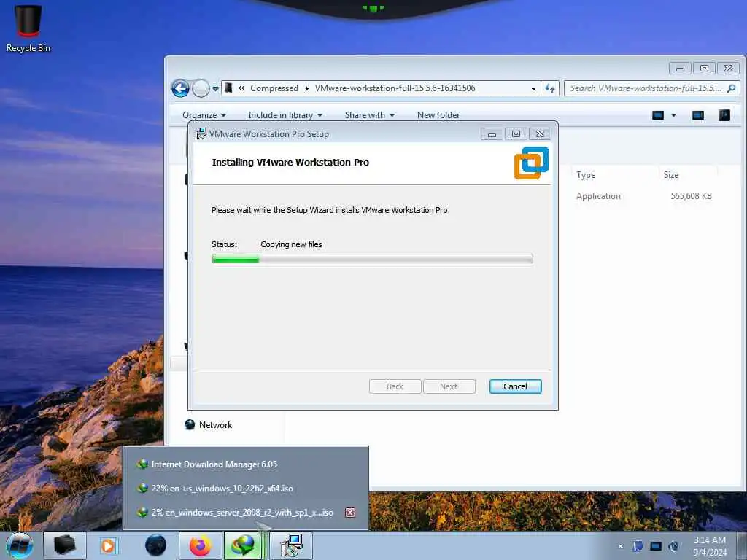Open the dark globe browser taskbar icon
747x560 pixels.
(x=156, y=545)
